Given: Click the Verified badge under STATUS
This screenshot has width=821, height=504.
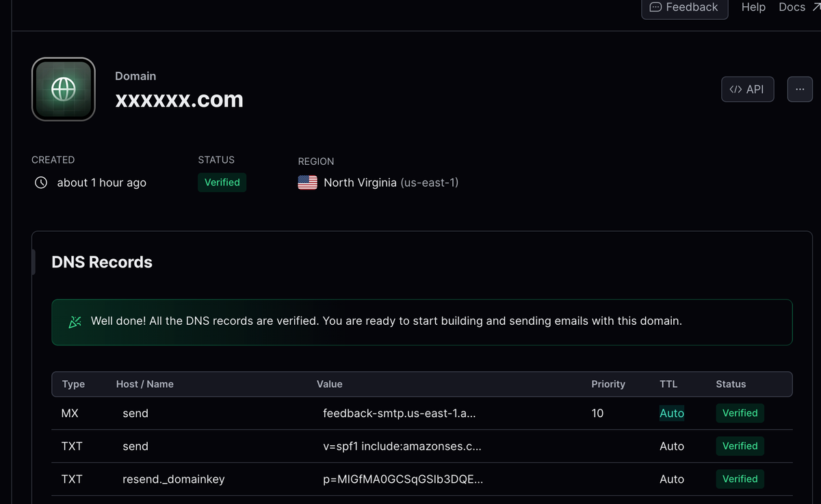Looking at the screenshot, I should pyautogui.click(x=222, y=183).
